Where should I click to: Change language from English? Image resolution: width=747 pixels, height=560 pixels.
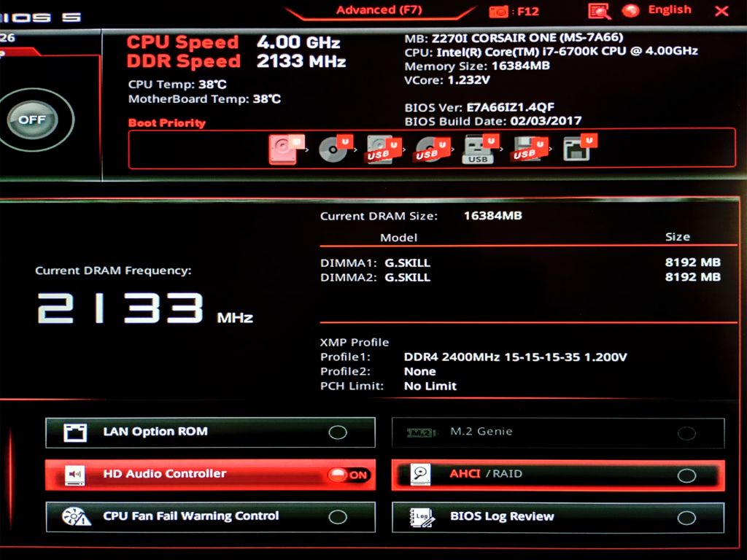click(670, 9)
